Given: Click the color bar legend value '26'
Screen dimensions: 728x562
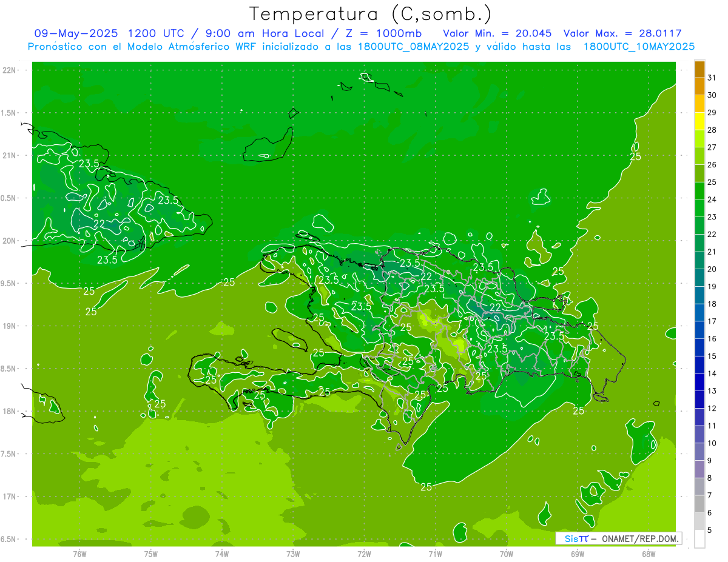Looking at the screenshot, I should click(x=712, y=165).
